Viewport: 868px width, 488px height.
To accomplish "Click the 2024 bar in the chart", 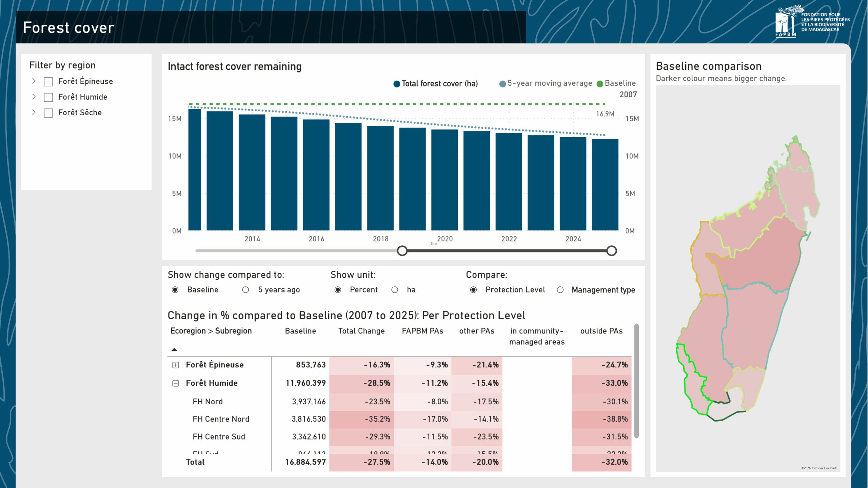I will tap(573, 184).
